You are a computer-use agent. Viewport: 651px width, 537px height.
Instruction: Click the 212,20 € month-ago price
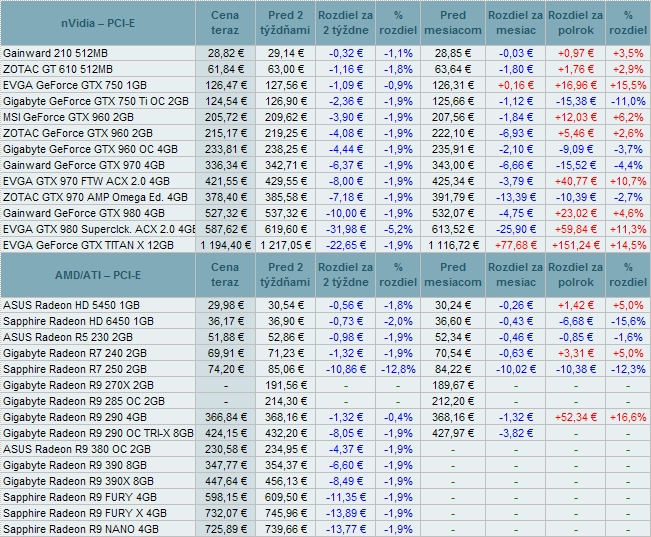click(453, 401)
